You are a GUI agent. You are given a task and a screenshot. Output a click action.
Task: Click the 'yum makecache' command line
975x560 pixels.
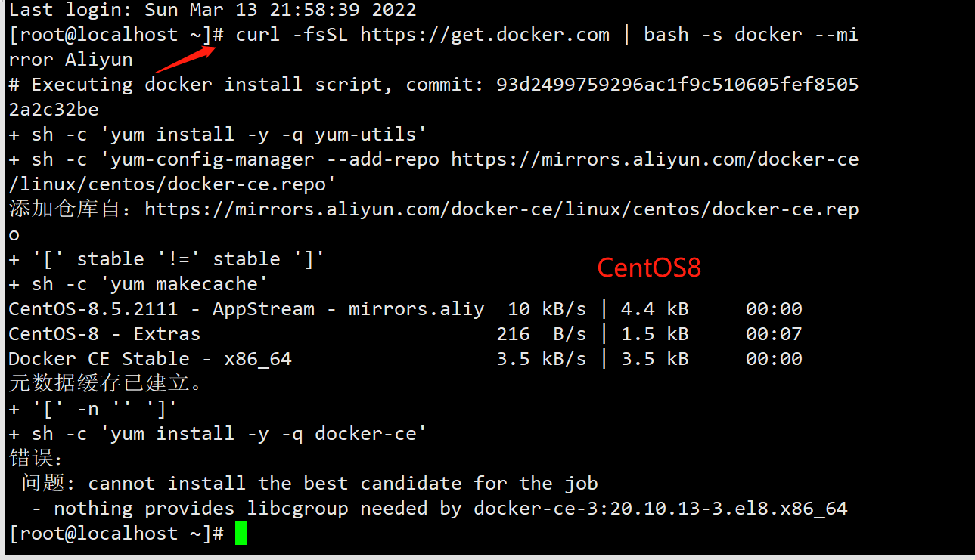tap(138, 285)
